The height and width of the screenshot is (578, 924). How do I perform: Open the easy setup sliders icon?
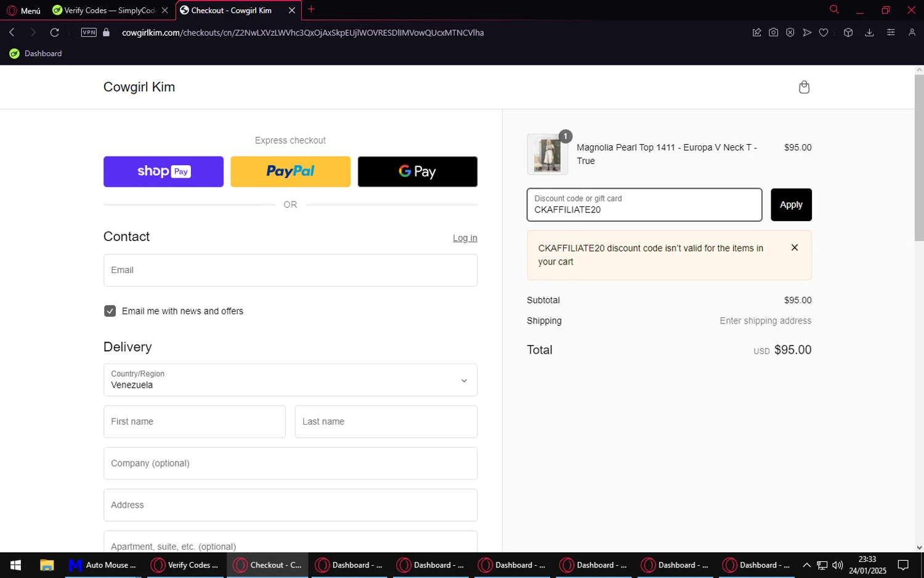coord(891,33)
